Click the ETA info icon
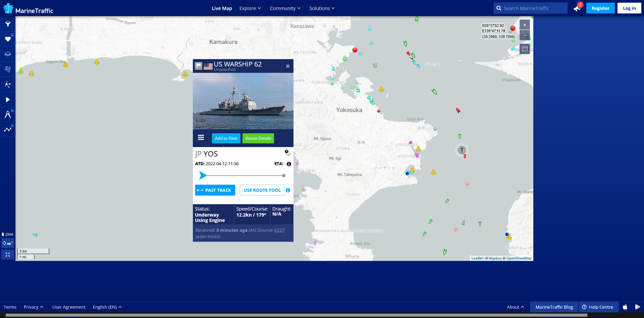This screenshot has height=318, width=644. click(289, 164)
